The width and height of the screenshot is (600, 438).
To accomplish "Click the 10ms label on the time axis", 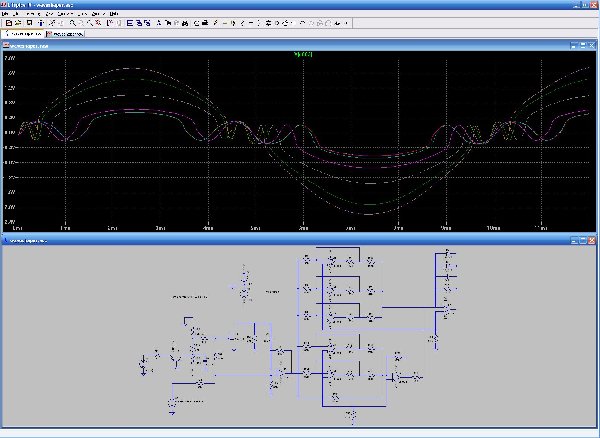I will click(493, 228).
